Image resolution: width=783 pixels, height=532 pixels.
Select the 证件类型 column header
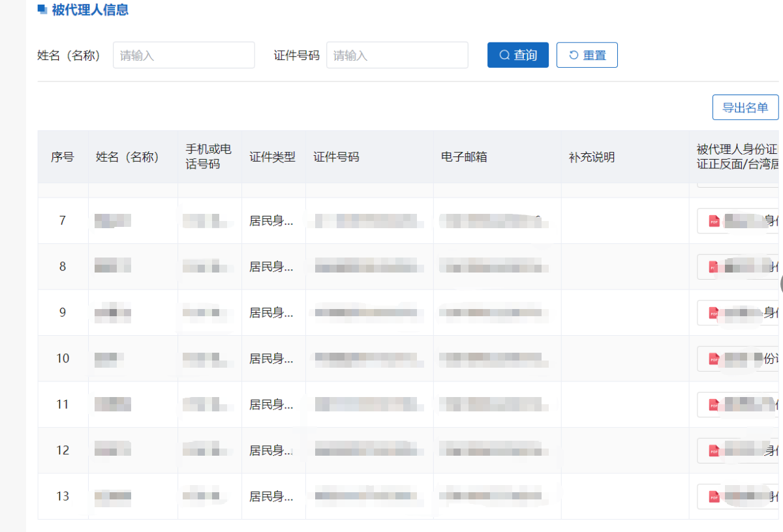(x=272, y=157)
